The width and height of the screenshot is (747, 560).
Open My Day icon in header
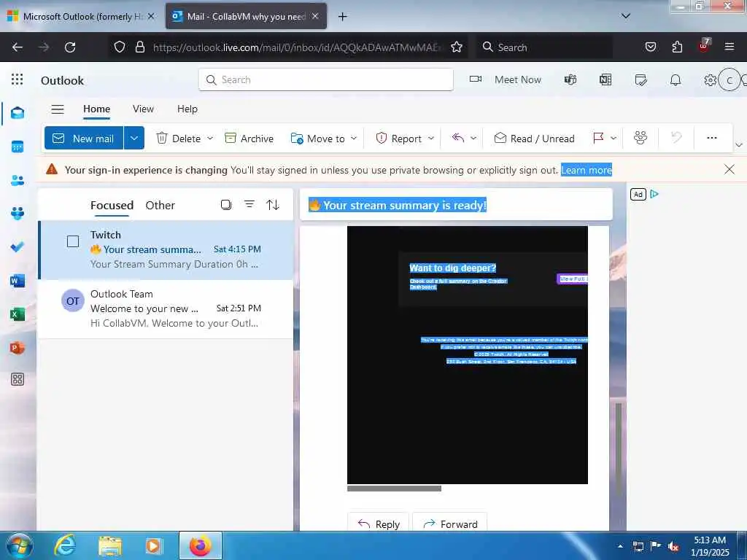pos(640,79)
